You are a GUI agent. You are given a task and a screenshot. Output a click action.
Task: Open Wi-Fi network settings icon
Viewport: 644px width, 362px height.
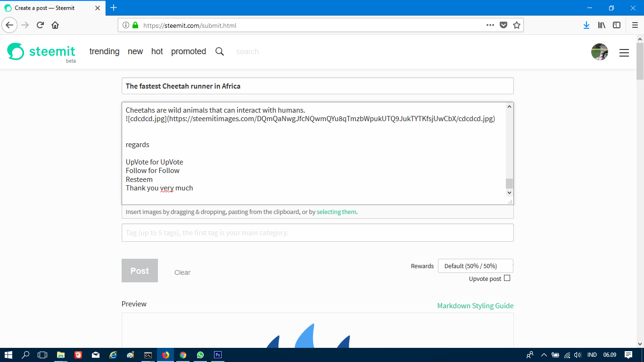pyautogui.click(x=567, y=355)
